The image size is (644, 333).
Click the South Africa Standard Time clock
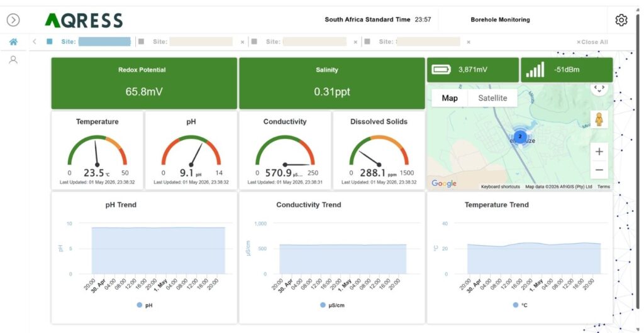378,19
